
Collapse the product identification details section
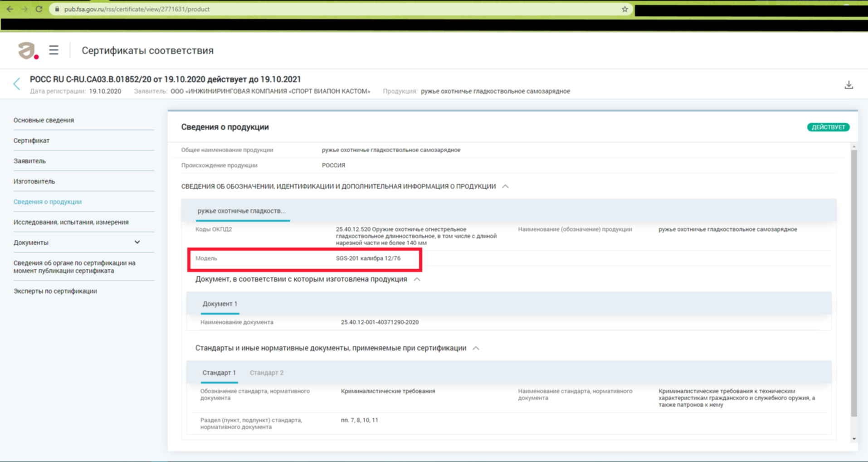[505, 186]
